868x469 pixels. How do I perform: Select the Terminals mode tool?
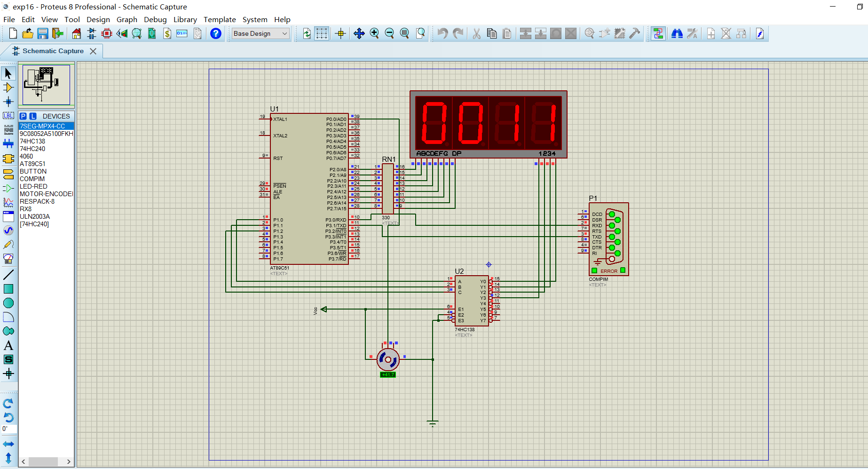pos(8,175)
